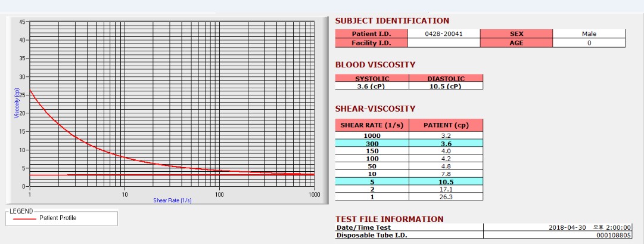This screenshot has width=644, height=244.
Task: Click the SHEAR RATE (1/s) column header
Action: 372,125
